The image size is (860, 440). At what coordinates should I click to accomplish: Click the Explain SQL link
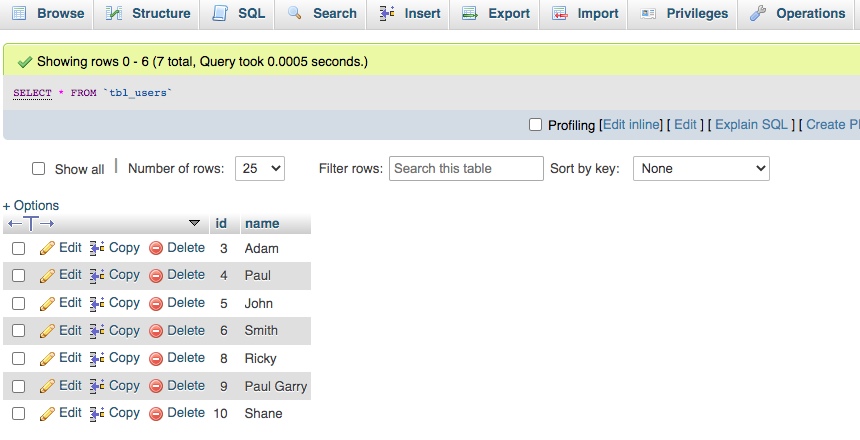coord(751,125)
